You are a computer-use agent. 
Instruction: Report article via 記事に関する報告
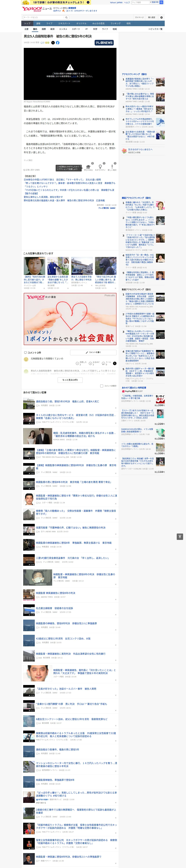[32, 170]
